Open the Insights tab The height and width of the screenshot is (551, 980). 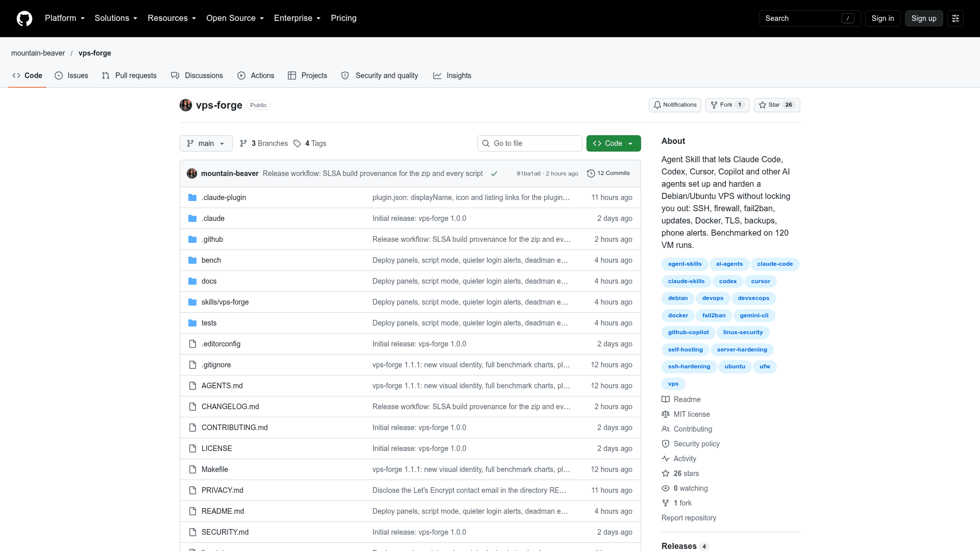(452, 76)
